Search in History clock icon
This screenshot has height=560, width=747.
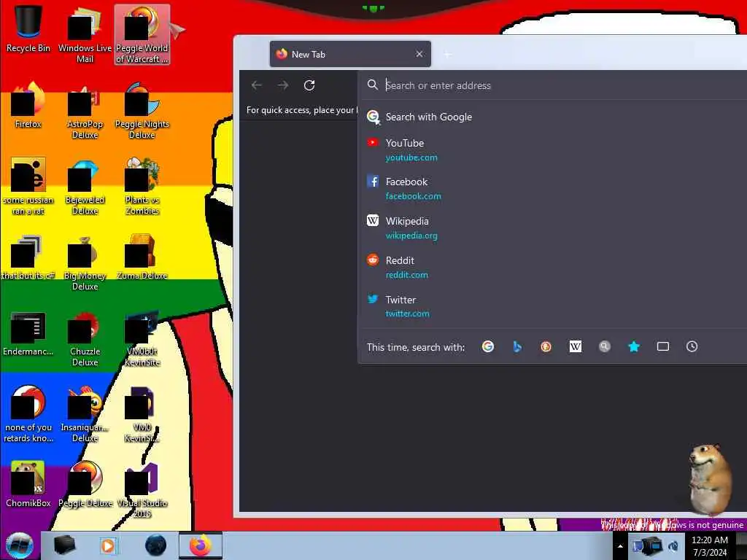tap(692, 346)
